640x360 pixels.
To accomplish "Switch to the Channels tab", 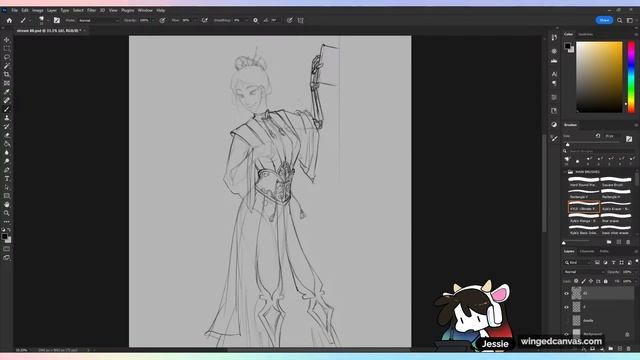I will coord(587,251).
